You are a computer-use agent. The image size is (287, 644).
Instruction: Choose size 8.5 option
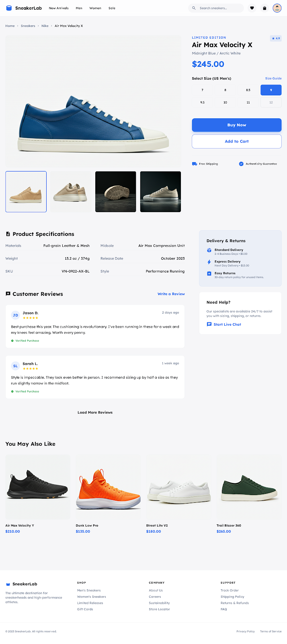[x=248, y=90]
